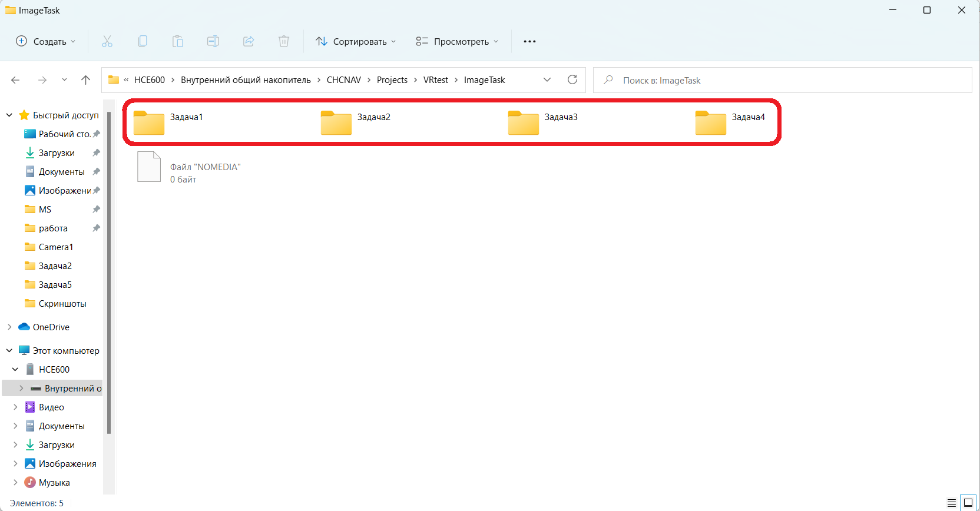Collapse the Быстрый доступ section
The width and height of the screenshot is (980, 511).
pos(9,115)
